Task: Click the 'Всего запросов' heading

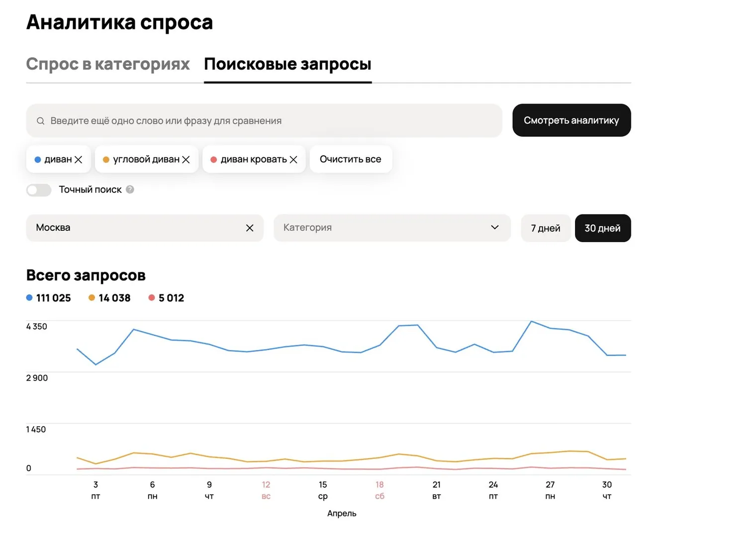Action: coord(86,275)
